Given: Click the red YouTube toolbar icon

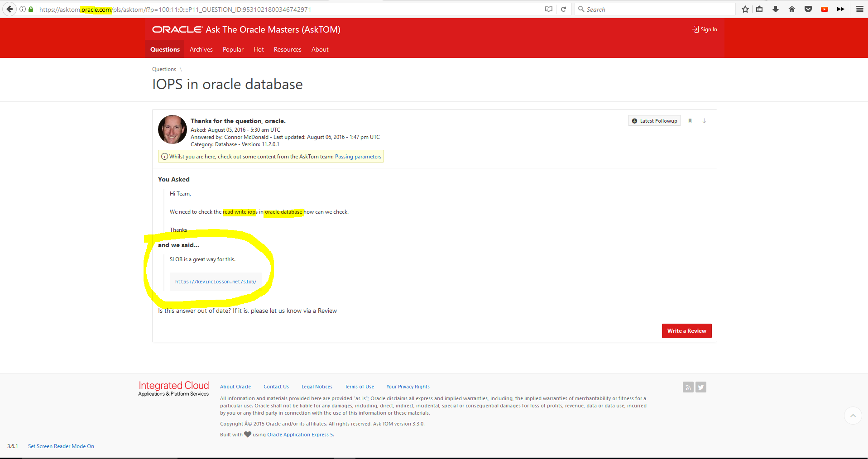Looking at the screenshot, I should (825, 9).
